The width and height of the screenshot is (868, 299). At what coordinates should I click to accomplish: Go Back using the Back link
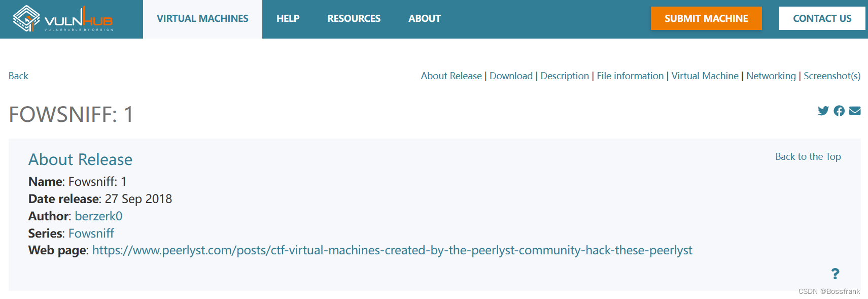tap(18, 76)
